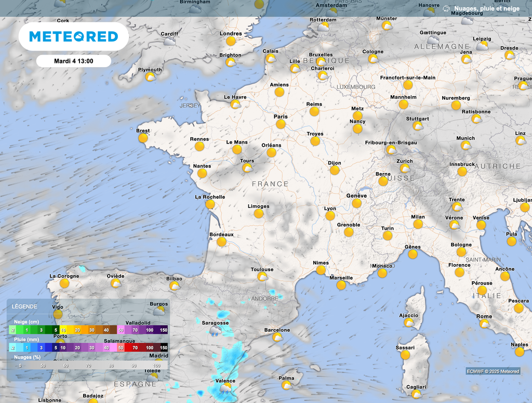This screenshot has height=403, width=532.
Task: Select the Nuages, pluie et neige layer title
Action: [486, 9]
